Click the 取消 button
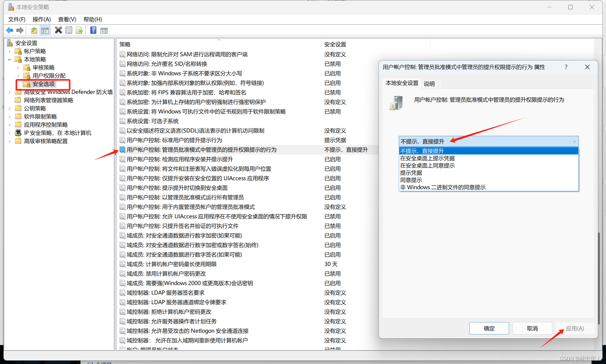The height and width of the screenshot is (364, 606). click(x=532, y=328)
